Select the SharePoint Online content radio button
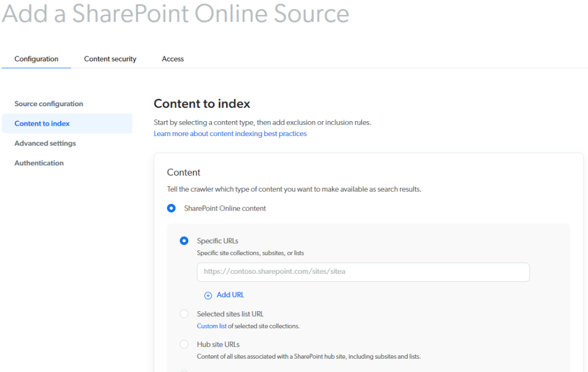Screen dimensions: 588x372 pyautogui.click(x=171, y=208)
